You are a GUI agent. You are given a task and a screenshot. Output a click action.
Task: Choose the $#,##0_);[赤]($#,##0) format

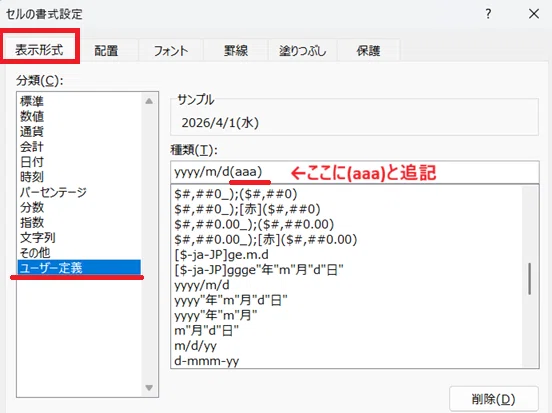(x=347, y=209)
